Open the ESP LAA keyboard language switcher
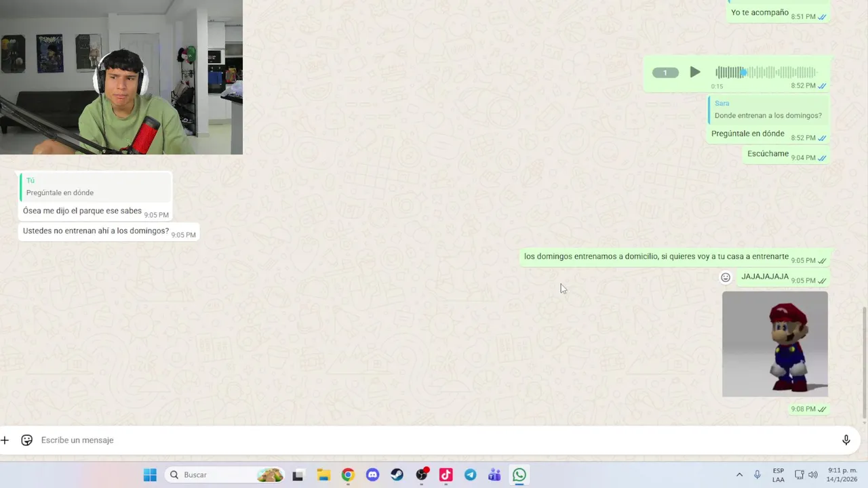The width and height of the screenshot is (868, 488). coord(778,475)
